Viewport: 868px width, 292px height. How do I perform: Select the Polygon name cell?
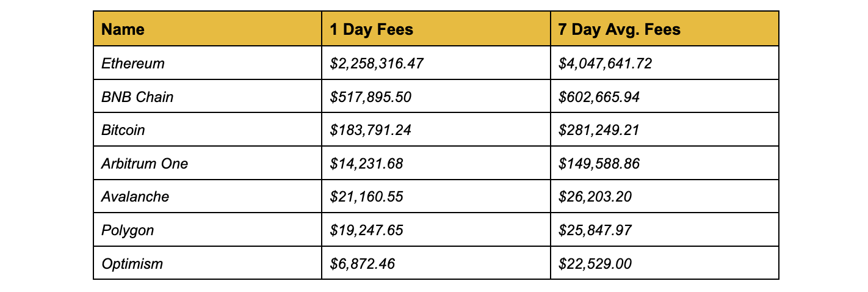[208, 230]
